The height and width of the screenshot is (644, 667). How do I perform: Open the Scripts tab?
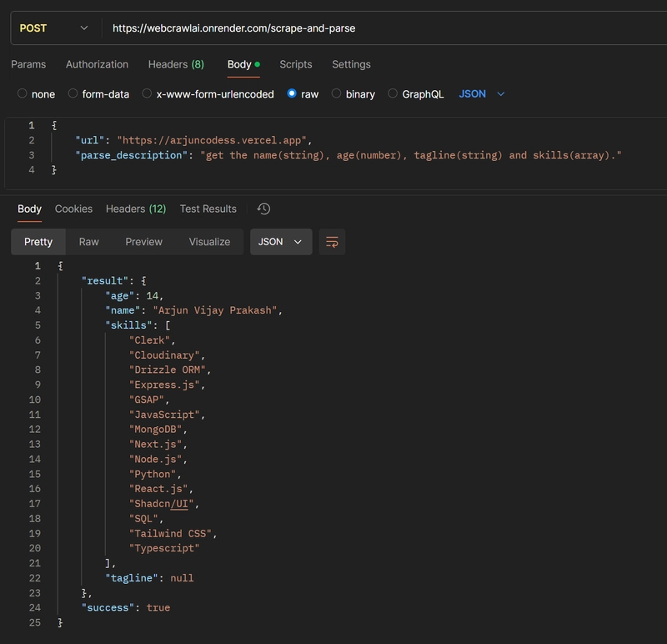click(x=296, y=64)
